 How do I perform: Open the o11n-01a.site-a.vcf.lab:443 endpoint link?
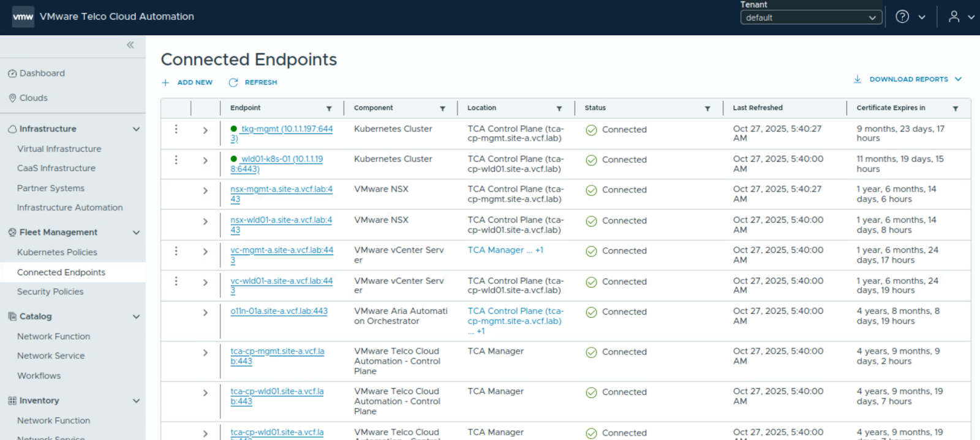click(x=279, y=311)
